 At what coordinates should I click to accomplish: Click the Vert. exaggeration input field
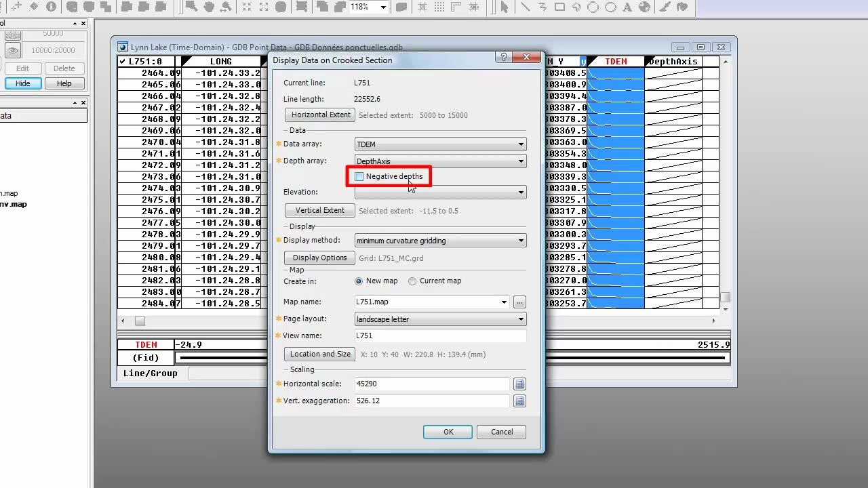432,401
